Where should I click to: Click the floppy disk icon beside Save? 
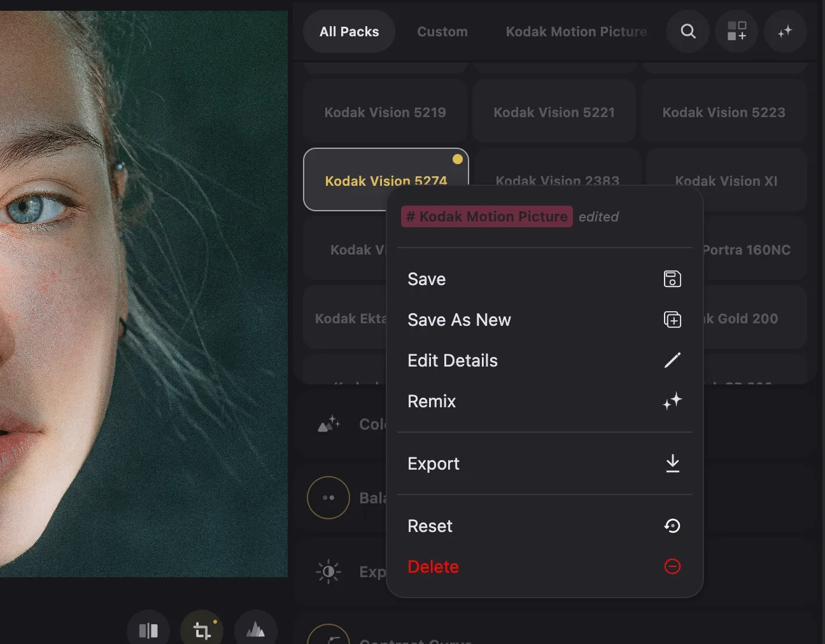672,279
